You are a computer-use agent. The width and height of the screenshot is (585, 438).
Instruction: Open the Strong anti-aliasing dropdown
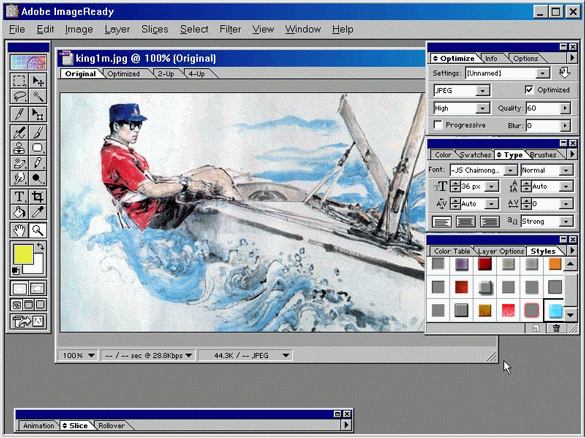point(566,222)
